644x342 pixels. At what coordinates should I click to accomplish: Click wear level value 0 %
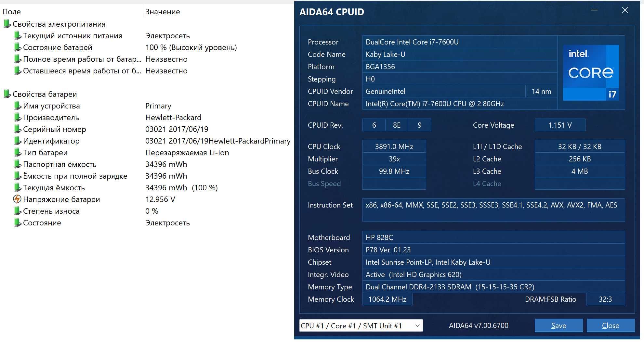(152, 211)
